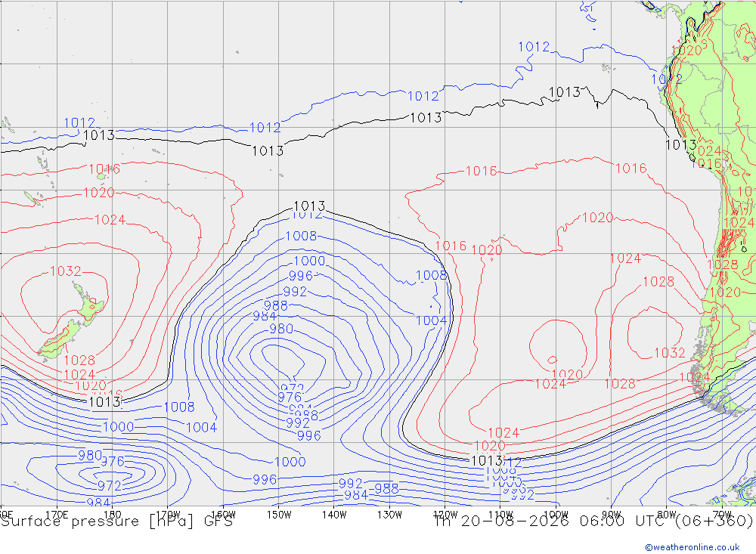Image resolution: width=756 pixels, height=554 pixels.
Task: Click the red 1020 label over Peru
Action: (x=686, y=51)
